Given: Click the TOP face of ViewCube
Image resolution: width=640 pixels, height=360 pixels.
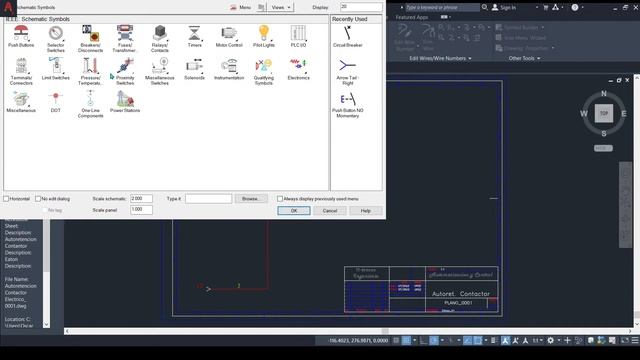Looking at the screenshot, I should [604, 113].
